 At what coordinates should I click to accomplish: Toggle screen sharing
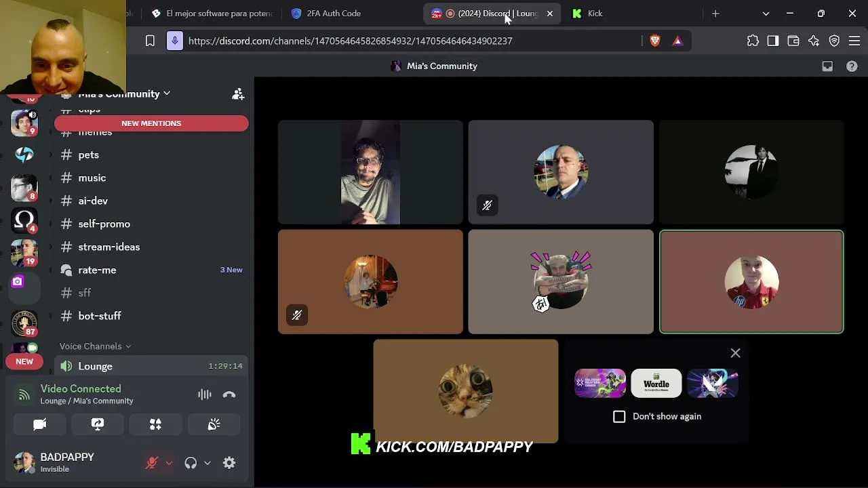(98, 424)
